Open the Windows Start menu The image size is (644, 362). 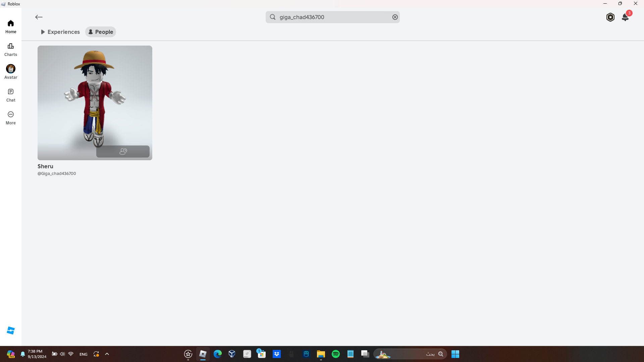[x=455, y=354]
